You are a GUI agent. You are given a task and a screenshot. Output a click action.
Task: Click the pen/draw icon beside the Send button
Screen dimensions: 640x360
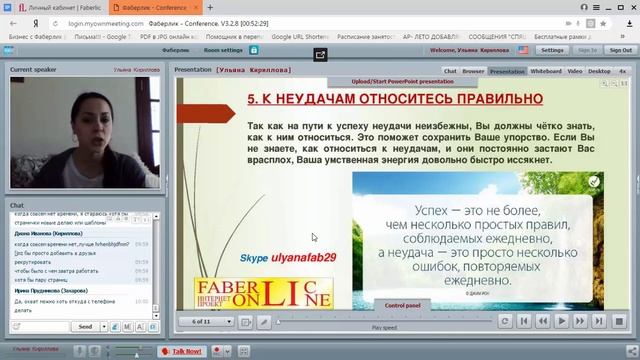click(x=115, y=327)
